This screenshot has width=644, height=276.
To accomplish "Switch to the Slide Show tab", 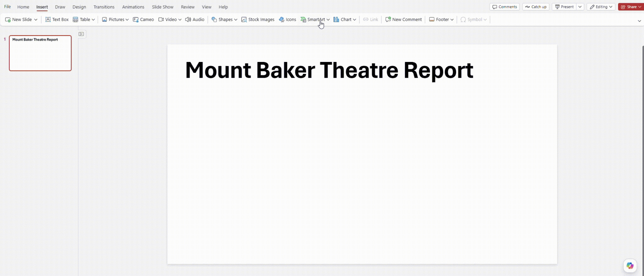I will point(163,7).
